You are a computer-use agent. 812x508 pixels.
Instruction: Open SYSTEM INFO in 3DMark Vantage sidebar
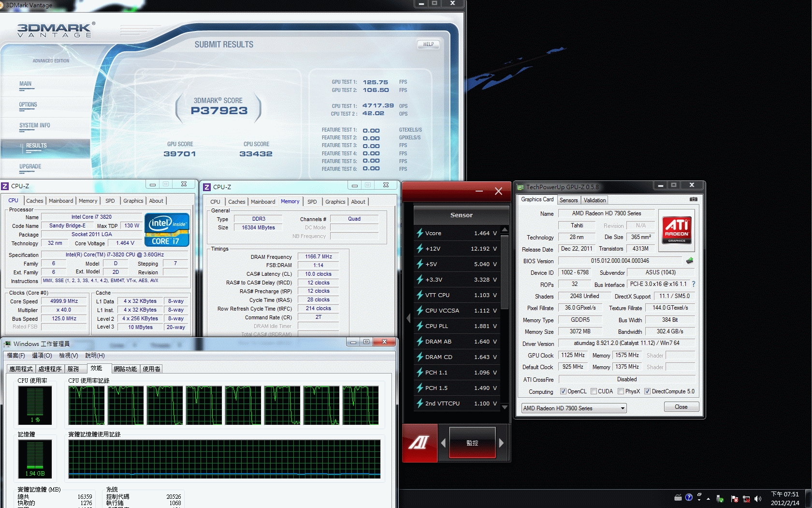tap(35, 125)
